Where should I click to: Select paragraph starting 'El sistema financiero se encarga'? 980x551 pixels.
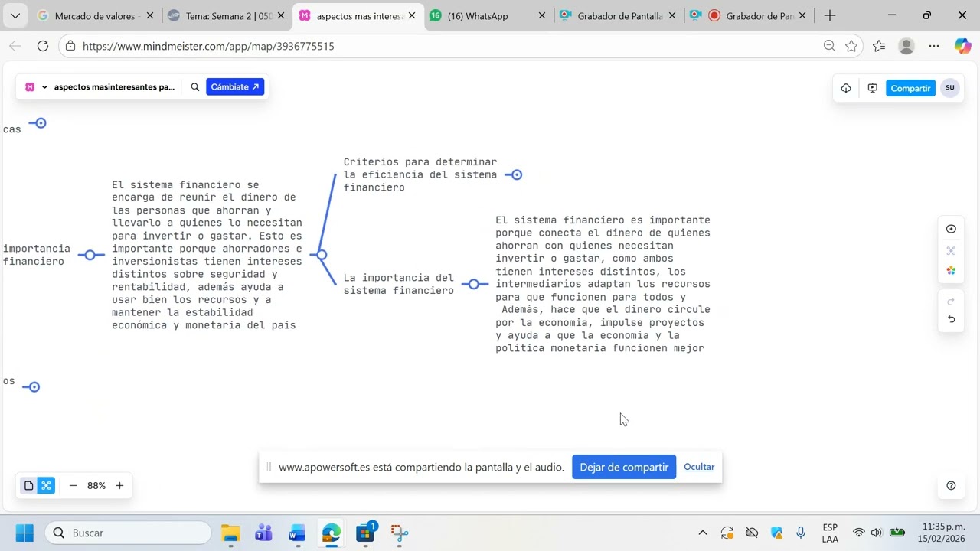207,255
